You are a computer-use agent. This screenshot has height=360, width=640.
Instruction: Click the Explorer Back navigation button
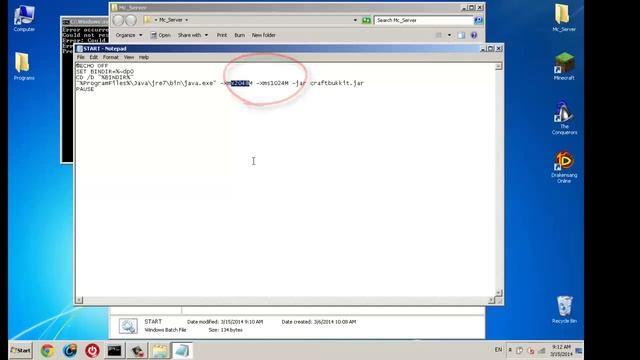click(x=118, y=20)
